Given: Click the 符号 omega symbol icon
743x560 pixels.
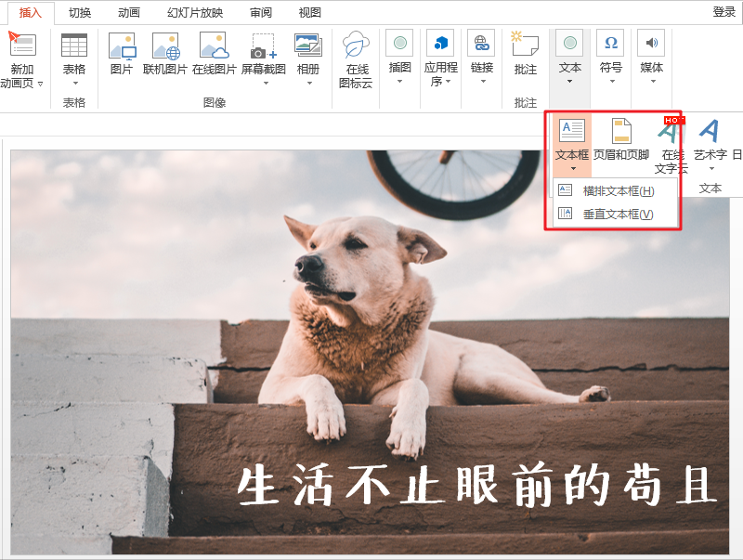Looking at the screenshot, I should coord(611,43).
